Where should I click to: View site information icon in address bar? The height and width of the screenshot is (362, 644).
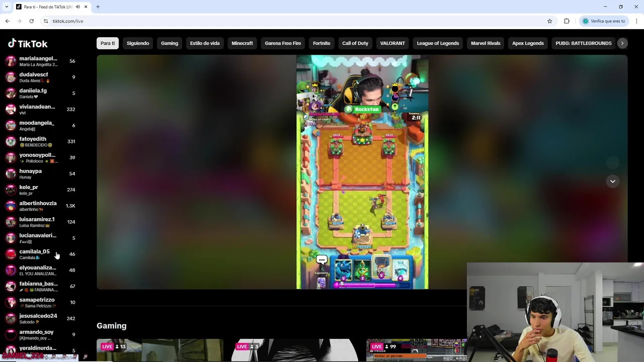(46, 21)
